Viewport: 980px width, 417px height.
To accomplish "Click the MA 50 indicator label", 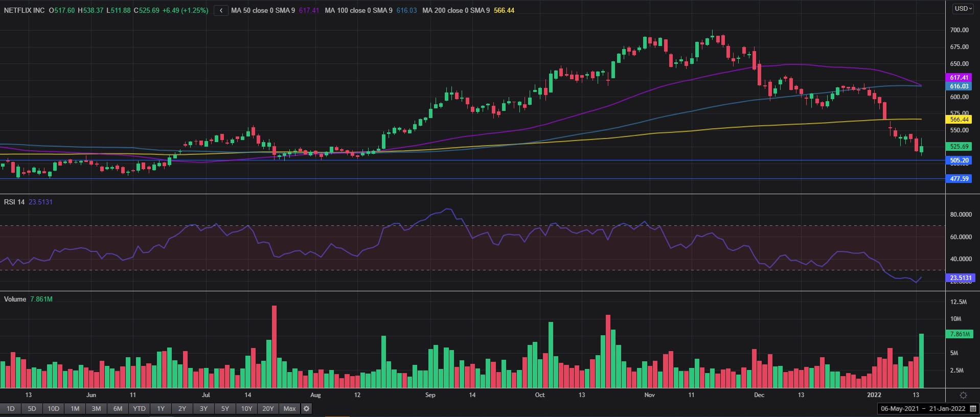I will [x=262, y=10].
